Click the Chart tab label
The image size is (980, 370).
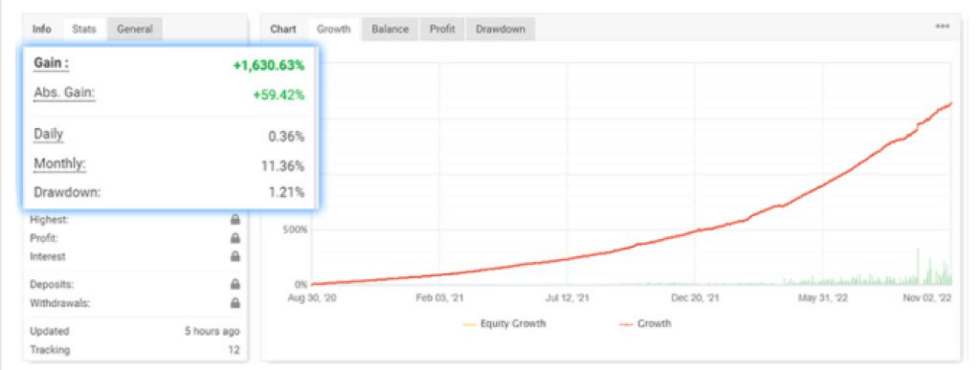pyautogui.click(x=283, y=29)
